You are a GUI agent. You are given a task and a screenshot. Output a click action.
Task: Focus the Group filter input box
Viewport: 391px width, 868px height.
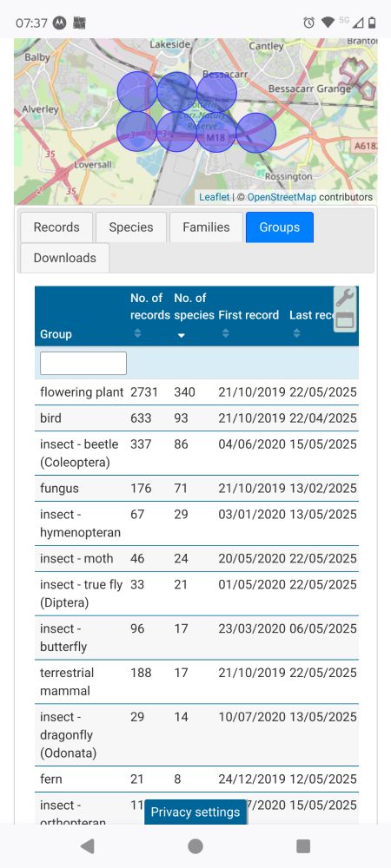coord(83,363)
